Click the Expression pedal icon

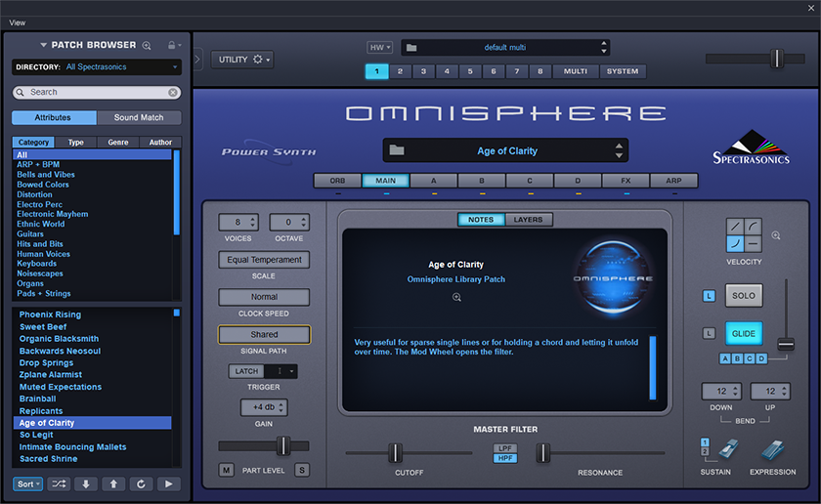pyautogui.click(x=773, y=450)
